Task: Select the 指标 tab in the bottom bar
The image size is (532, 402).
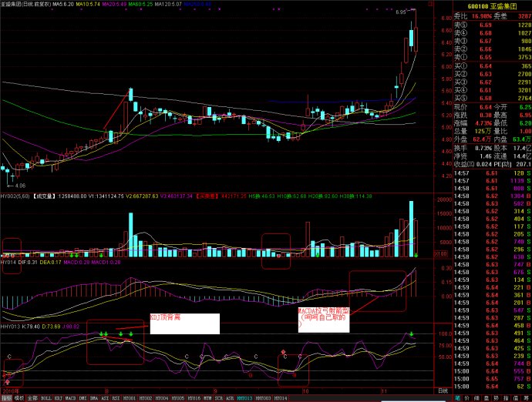Action: (x=6, y=398)
